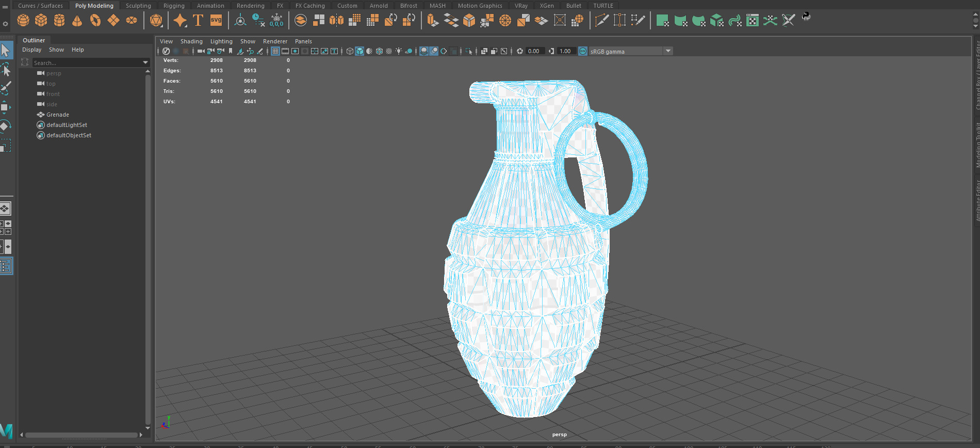Toggle view transform ON button
Image resolution: width=980 pixels, height=448 pixels.
583,51
